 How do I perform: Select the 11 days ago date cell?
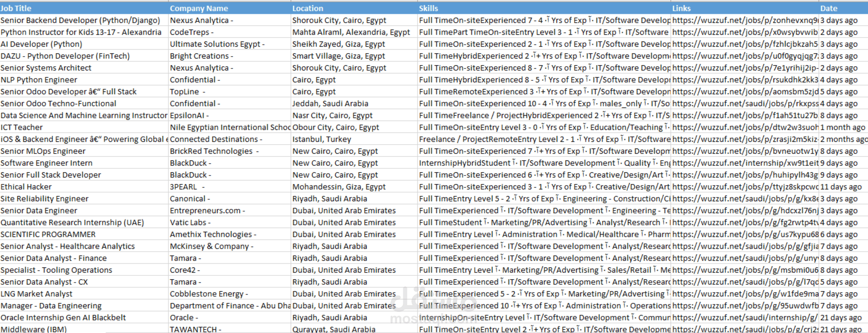coord(843,186)
